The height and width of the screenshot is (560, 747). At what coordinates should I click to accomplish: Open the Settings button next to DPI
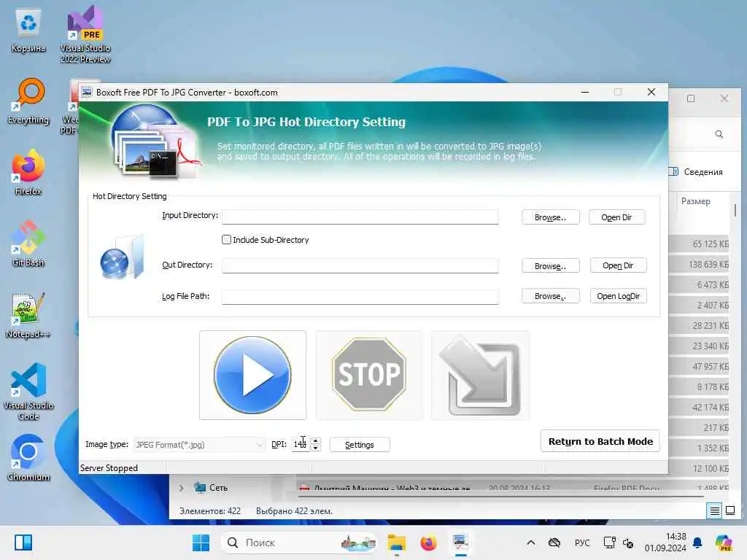point(360,444)
